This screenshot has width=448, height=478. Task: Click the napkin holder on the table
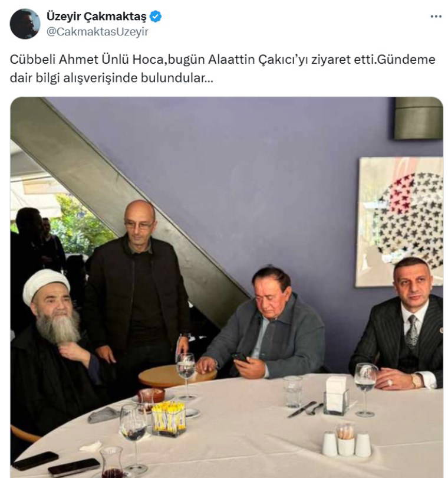336,394
